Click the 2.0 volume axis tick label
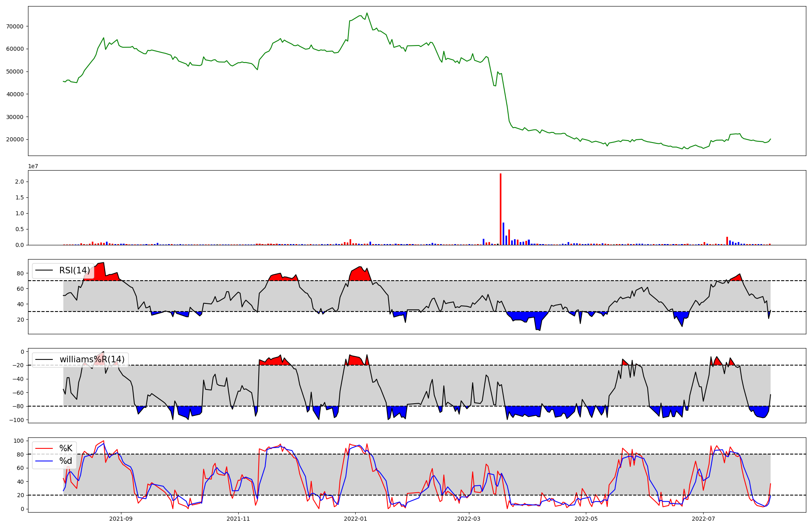The image size is (812, 528). [19, 182]
